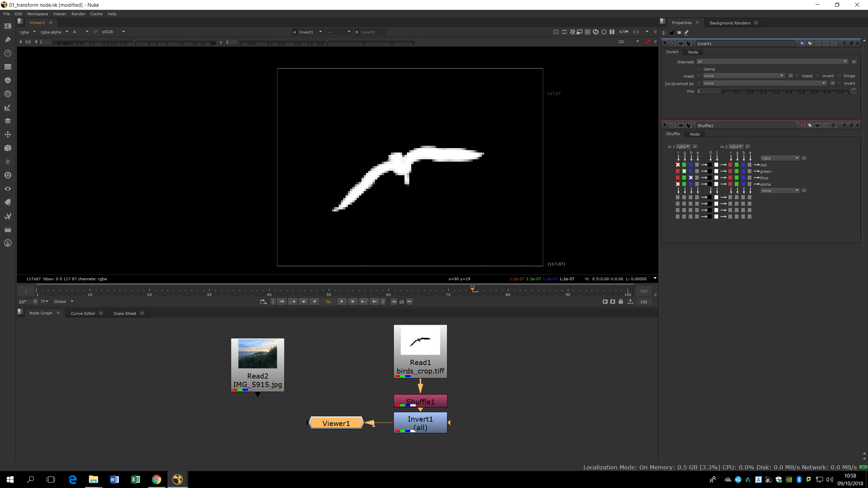Open the Render menu
This screenshot has height=488, width=868.
point(78,14)
